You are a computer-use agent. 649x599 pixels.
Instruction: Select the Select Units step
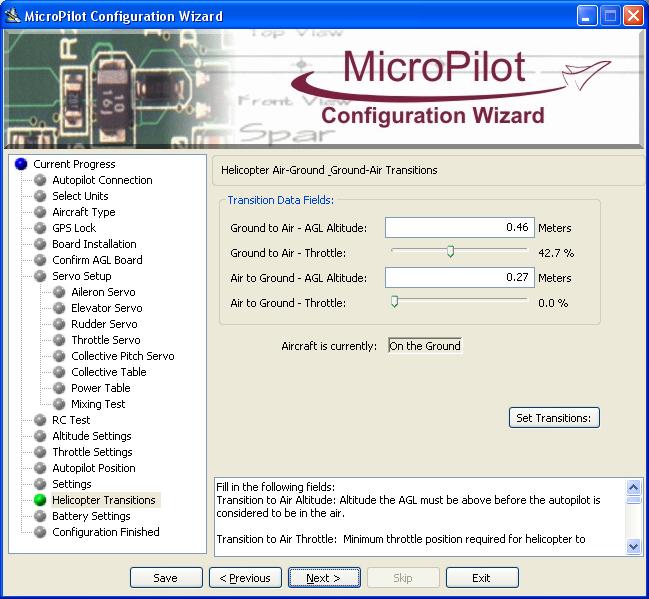coord(80,196)
